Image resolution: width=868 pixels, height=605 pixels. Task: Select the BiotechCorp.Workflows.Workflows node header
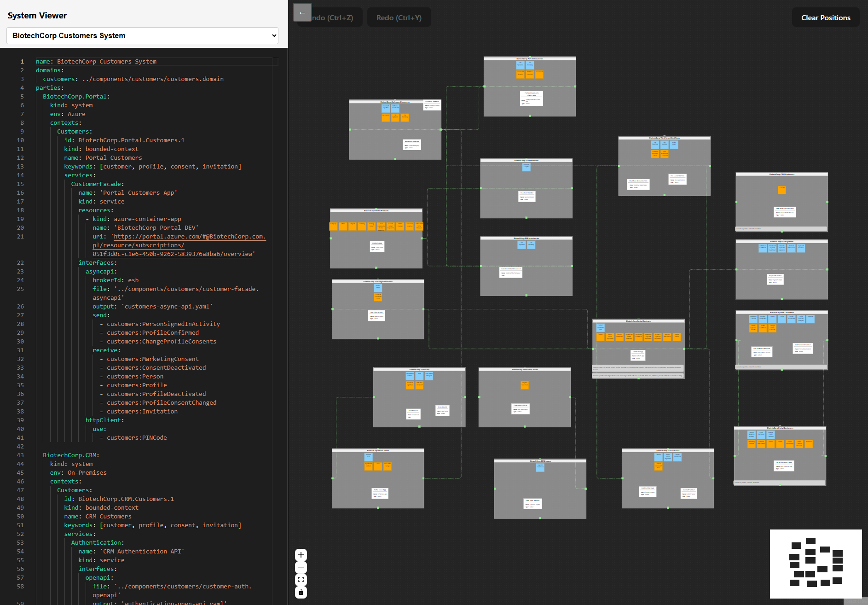(664, 138)
